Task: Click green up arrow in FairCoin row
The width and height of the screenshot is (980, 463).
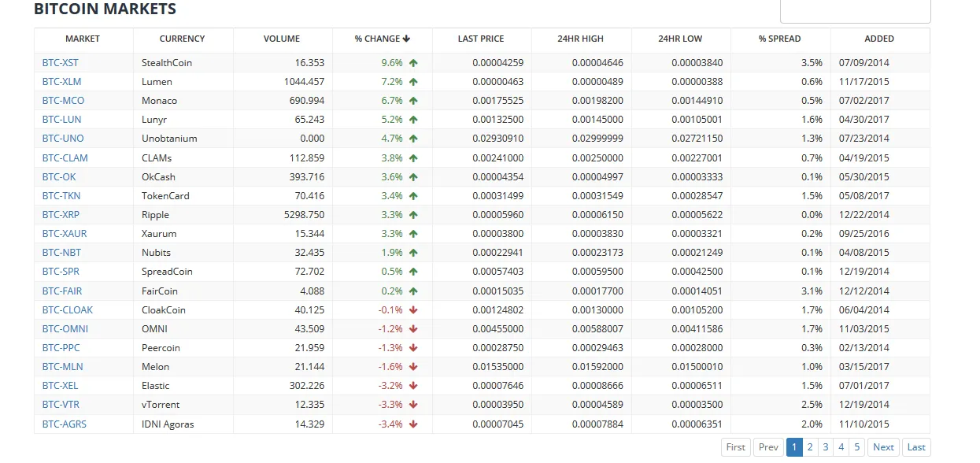Action: pos(413,291)
